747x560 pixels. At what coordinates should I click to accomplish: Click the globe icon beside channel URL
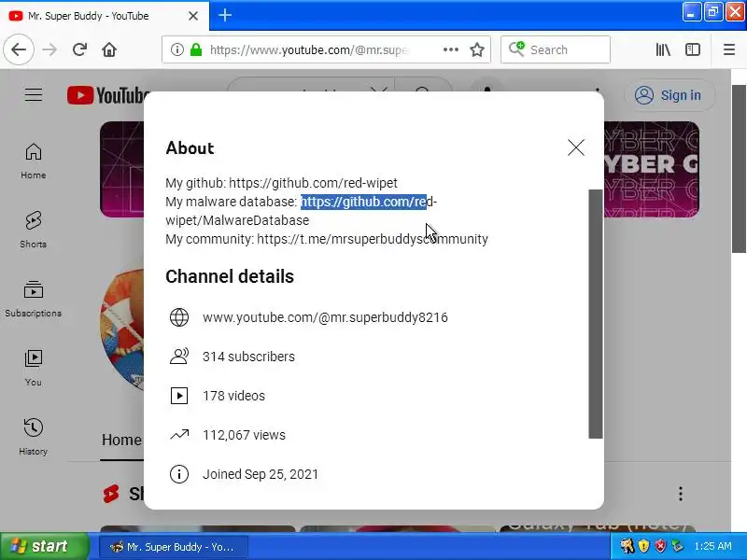pyautogui.click(x=179, y=317)
